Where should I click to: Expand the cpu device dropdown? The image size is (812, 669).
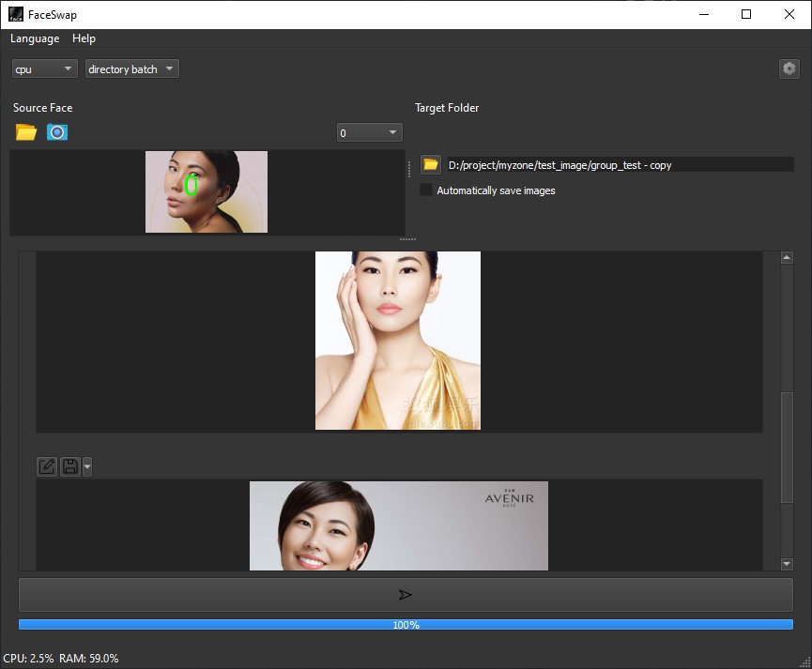pos(44,68)
